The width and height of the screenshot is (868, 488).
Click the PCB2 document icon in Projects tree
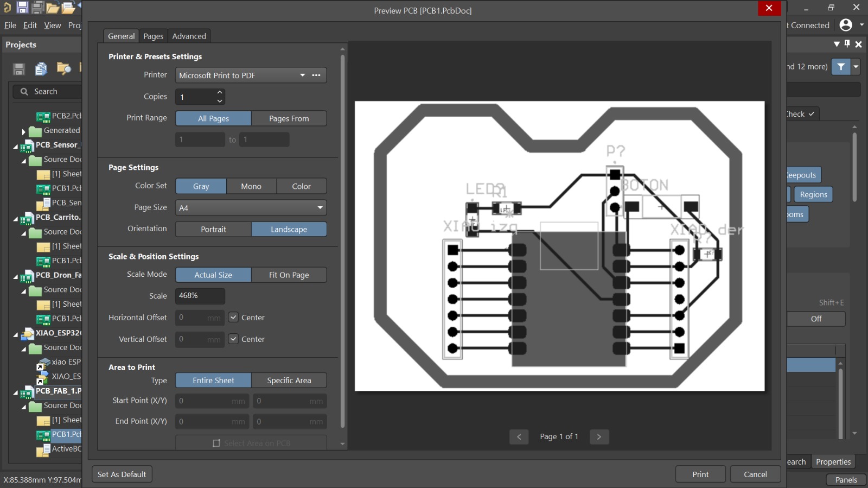coord(43,116)
